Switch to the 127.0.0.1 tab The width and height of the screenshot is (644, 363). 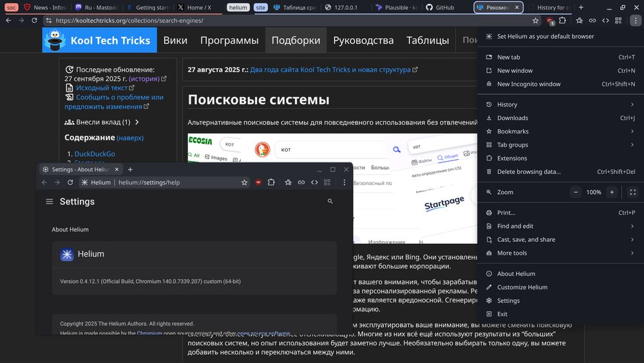click(345, 7)
